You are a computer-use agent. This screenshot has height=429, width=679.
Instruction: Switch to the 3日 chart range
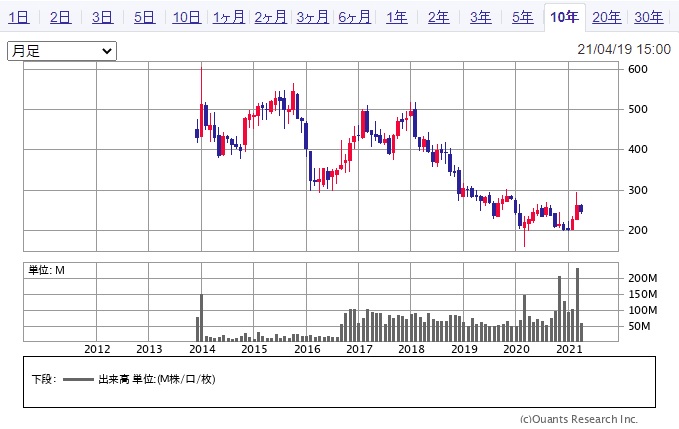[103, 17]
